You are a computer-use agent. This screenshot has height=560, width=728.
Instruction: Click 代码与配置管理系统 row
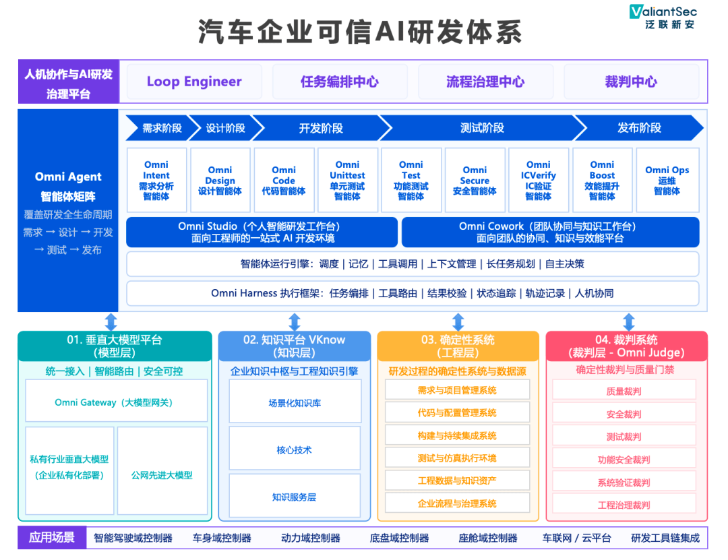point(457,412)
